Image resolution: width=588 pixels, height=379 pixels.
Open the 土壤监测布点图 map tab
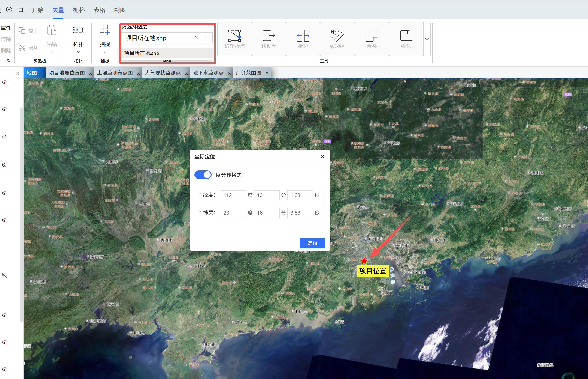click(115, 73)
